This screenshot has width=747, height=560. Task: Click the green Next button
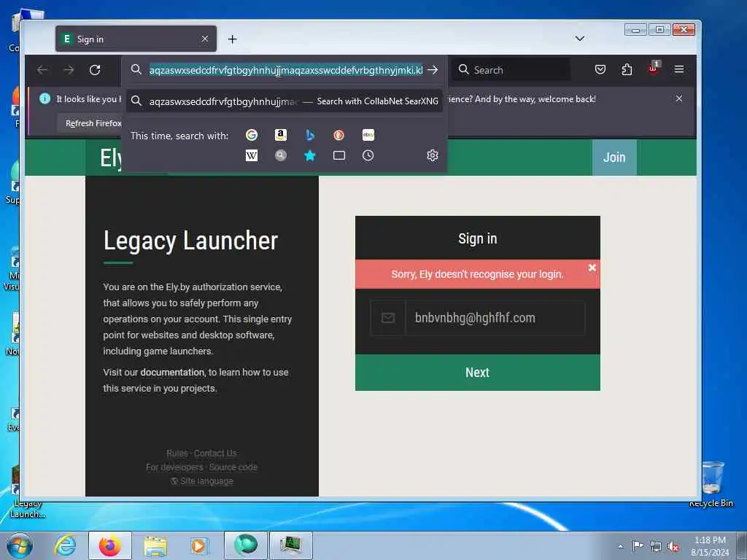pos(477,373)
